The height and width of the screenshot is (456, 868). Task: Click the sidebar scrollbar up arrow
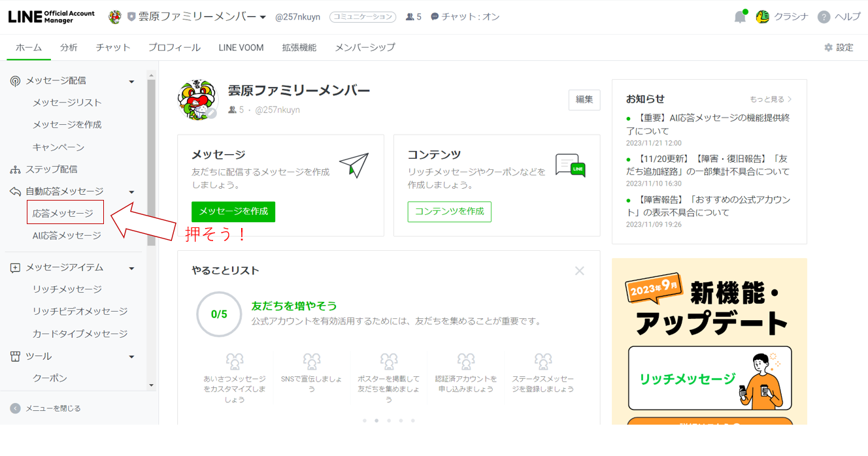pos(151,76)
